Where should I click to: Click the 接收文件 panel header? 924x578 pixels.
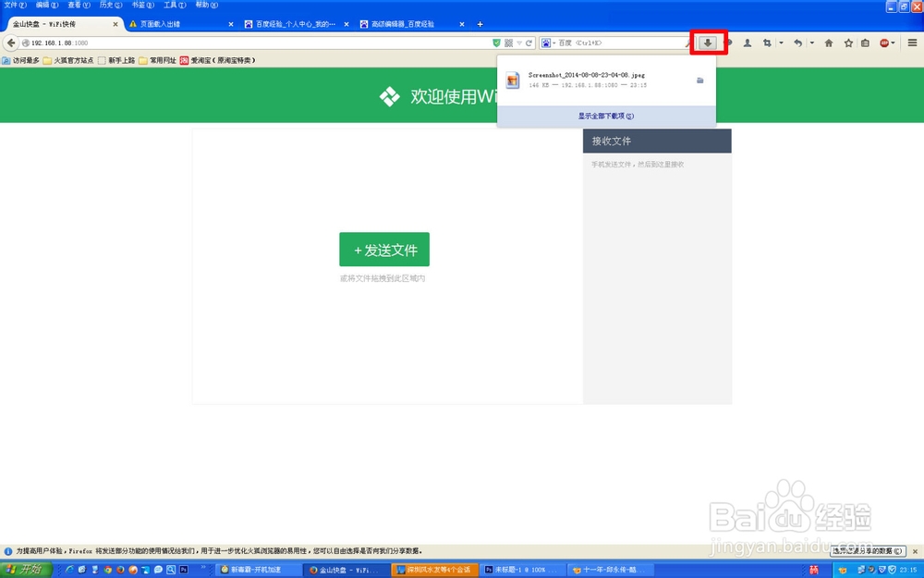657,141
